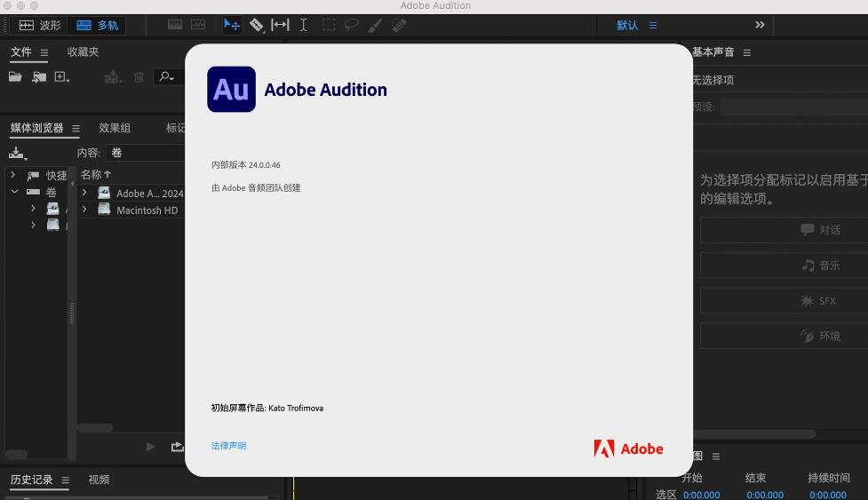
Task: Click the Insert into Multitrack icon
Action: (x=112, y=77)
